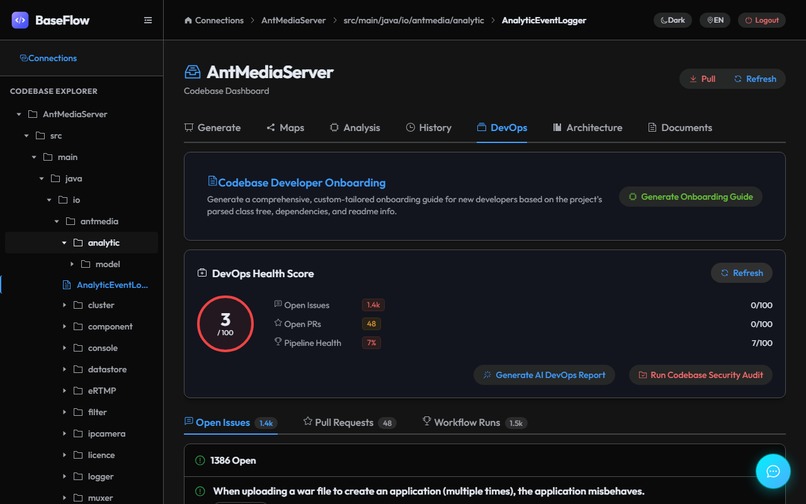Click the Codebase Developer Onboarding document icon

coord(212,181)
